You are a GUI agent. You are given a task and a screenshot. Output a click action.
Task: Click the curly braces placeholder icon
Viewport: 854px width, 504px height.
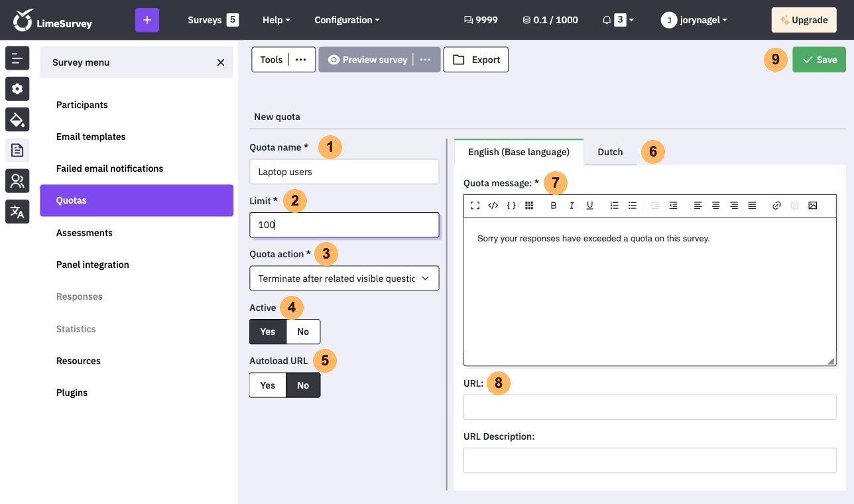(x=511, y=206)
